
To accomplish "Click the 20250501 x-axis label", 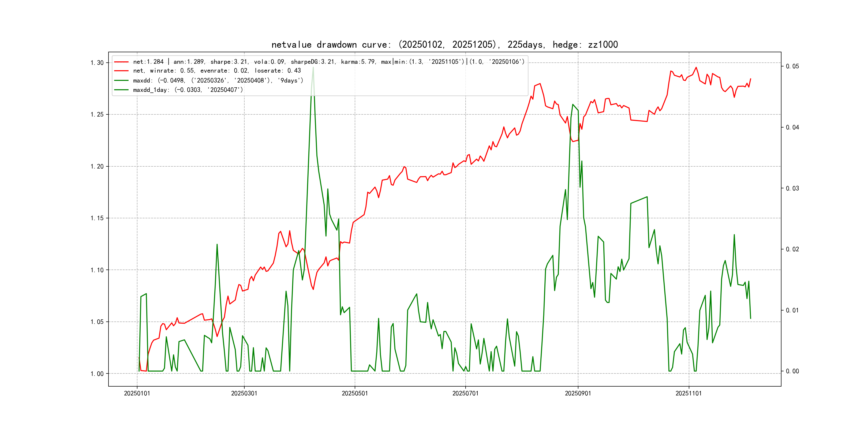I will [355, 393].
